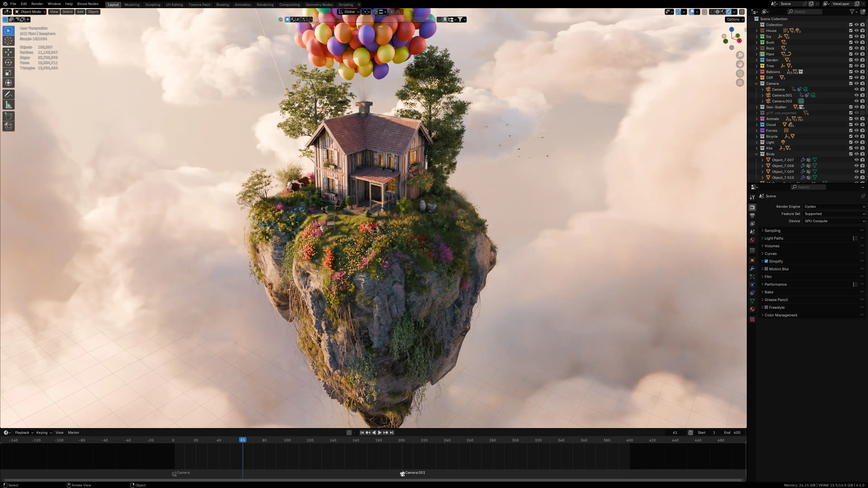Disable the Simplify checkbox
Screen dimensions: 868x488
click(x=766, y=261)
